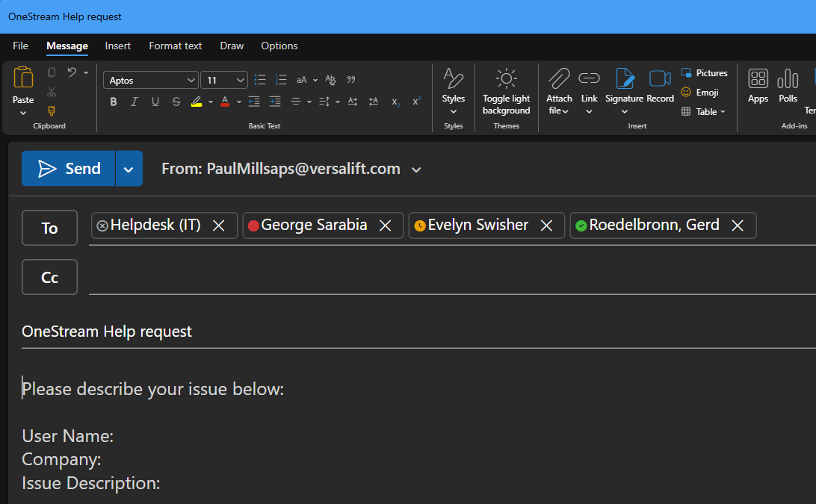The width and height of the screenshot is (816, 504).
Task: Open the File menu
Action: 20,46
